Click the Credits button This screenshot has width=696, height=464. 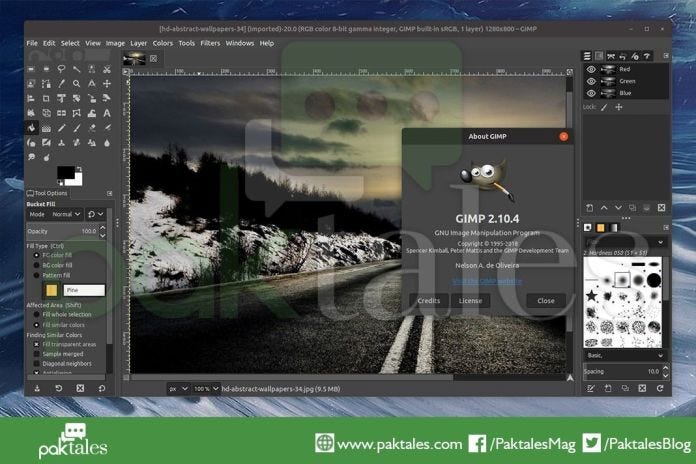tap(429, 301)
